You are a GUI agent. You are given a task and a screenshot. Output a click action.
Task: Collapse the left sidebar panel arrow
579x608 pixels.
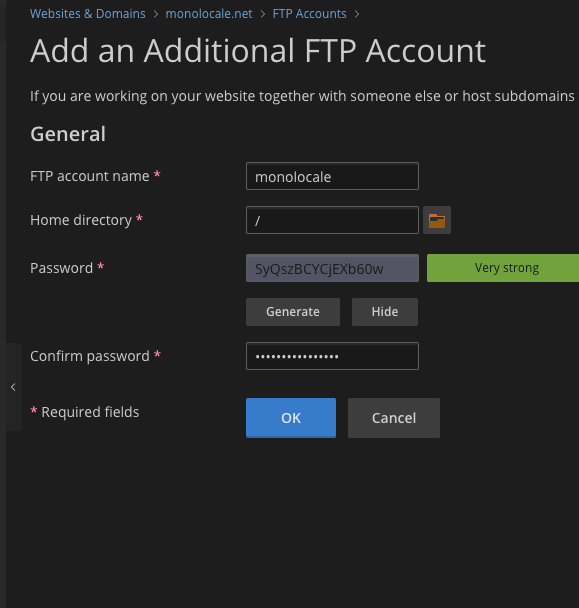click(13, 387)
